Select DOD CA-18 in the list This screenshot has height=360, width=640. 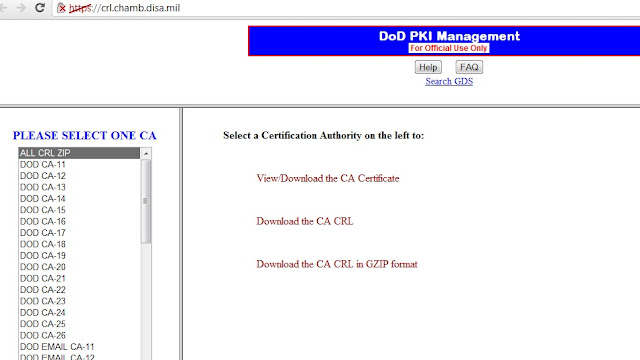tap(79, 244)
